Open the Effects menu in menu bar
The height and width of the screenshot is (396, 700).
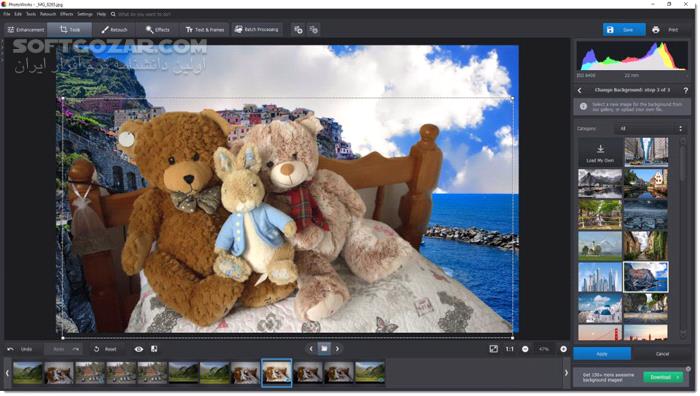[67, 14]
